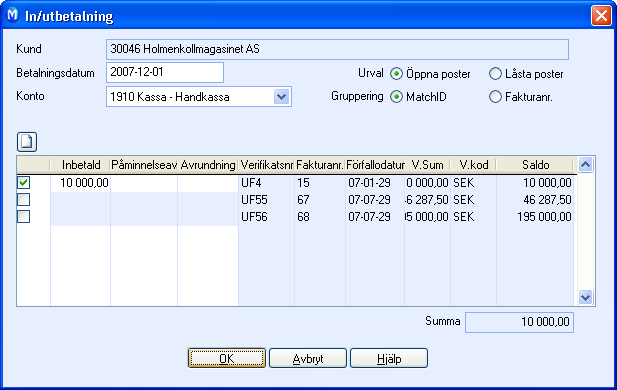
Task: Open the Konto dropdown arrow
Action: point(281,96)
